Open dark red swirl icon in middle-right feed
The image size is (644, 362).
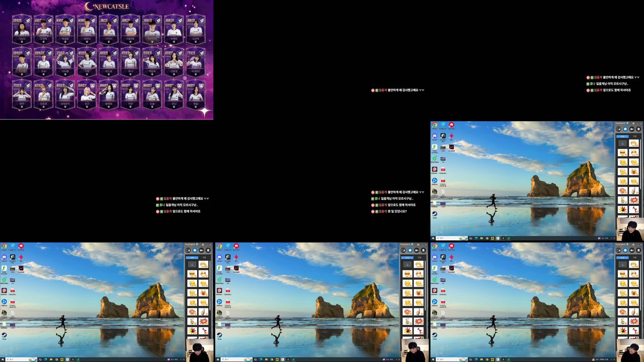(434, 170)
